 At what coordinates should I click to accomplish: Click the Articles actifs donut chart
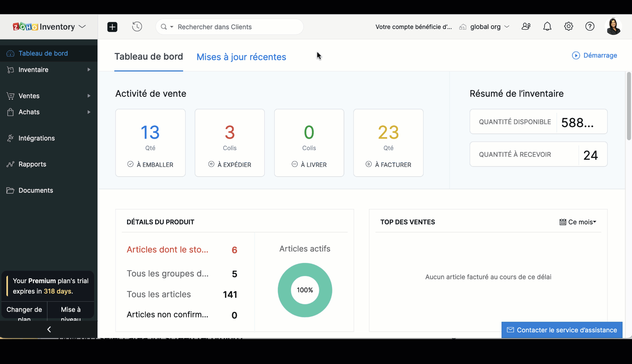(305, 290)
